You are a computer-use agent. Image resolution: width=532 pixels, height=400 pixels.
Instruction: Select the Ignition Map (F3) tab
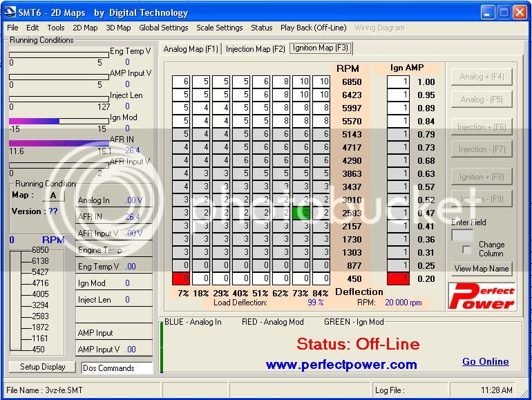pyautogui.click(x=321, y=48)
